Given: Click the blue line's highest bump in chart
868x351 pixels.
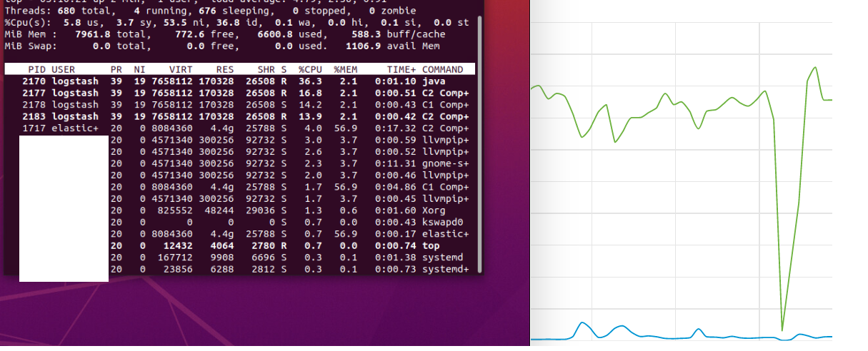Looking at the screenshot, I should (584, 323).
